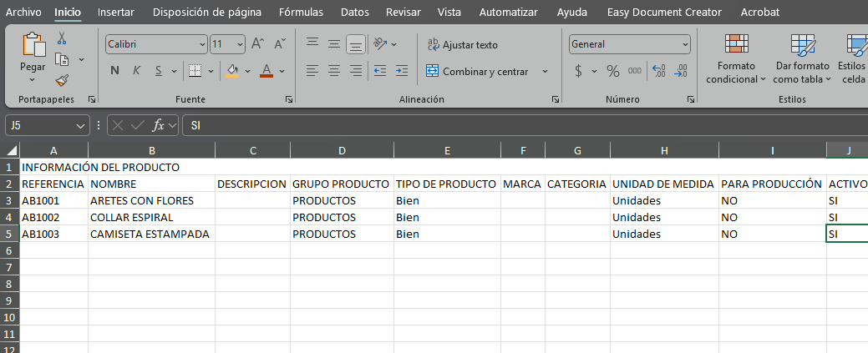868x353 pixels.
Task: Apply fill color bucket
Action: 232,71
